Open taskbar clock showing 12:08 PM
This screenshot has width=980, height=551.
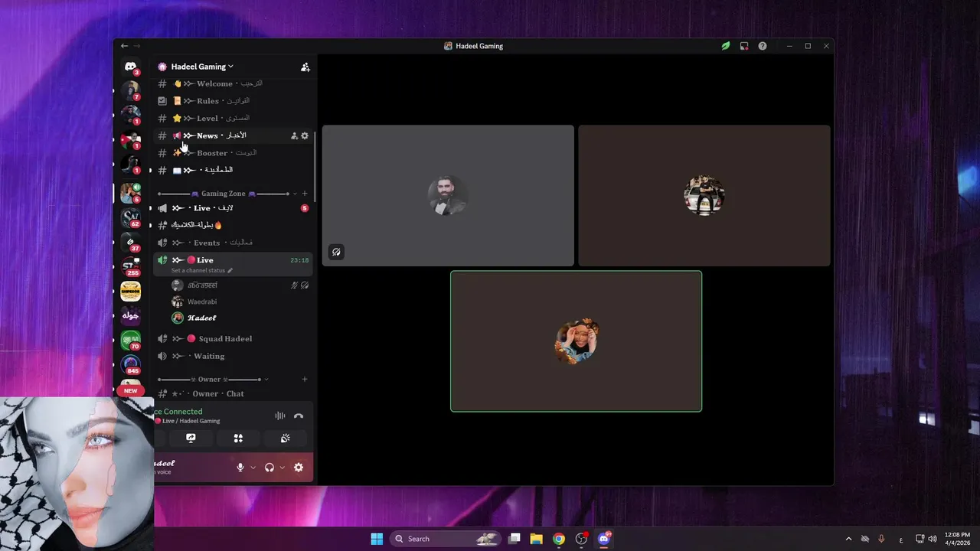coord(957,539)
